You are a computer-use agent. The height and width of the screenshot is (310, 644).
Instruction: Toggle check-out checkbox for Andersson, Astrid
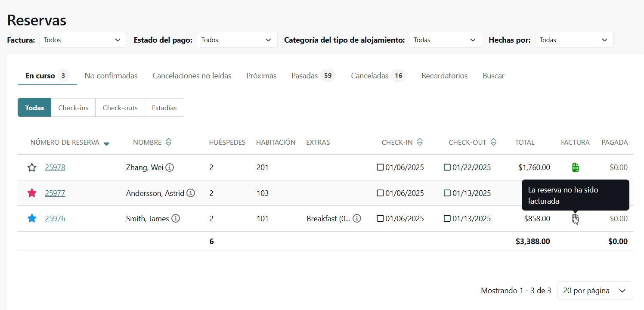point(447,193)
